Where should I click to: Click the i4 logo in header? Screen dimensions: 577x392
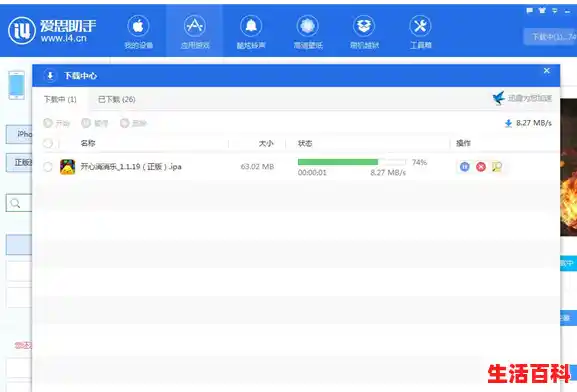[22, 31]
